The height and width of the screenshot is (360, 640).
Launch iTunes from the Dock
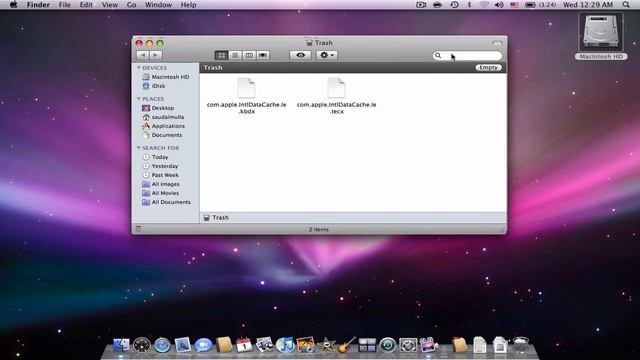click(x=285, y=345)
